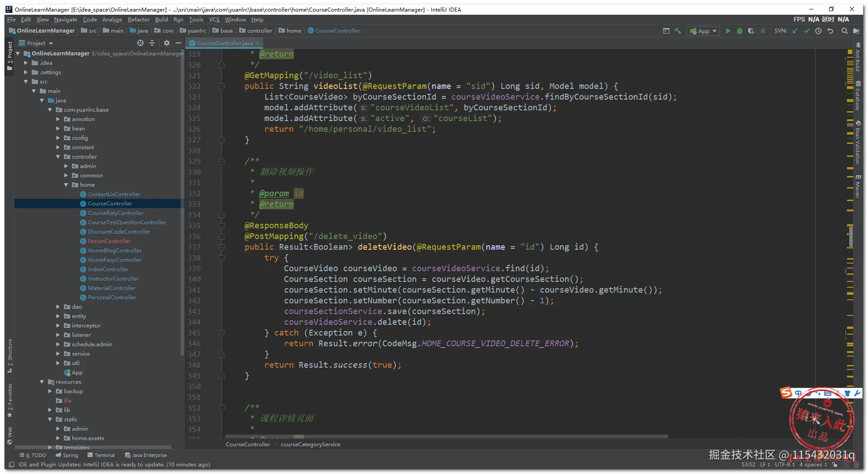Click the controller breadcrumb in navigation bar
The height and width of the screenshot is (474, 868).
(256, 31)
